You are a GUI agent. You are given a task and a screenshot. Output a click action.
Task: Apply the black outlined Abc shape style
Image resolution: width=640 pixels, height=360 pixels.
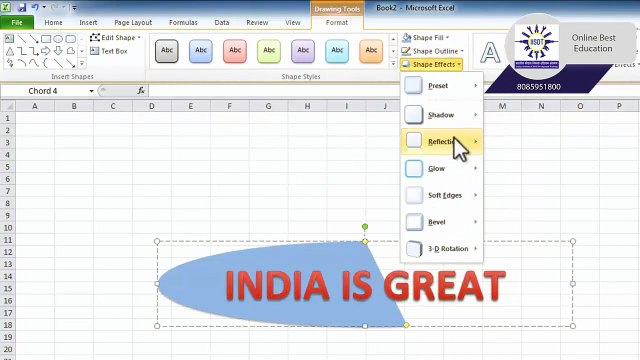pos(167,51)
